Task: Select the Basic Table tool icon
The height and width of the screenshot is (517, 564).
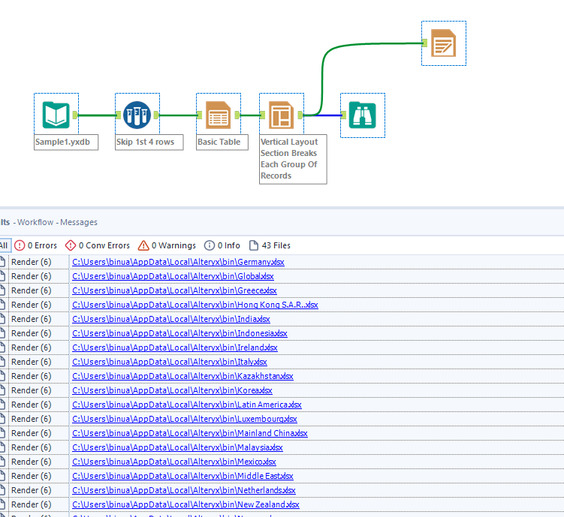Action: point(218,115)
